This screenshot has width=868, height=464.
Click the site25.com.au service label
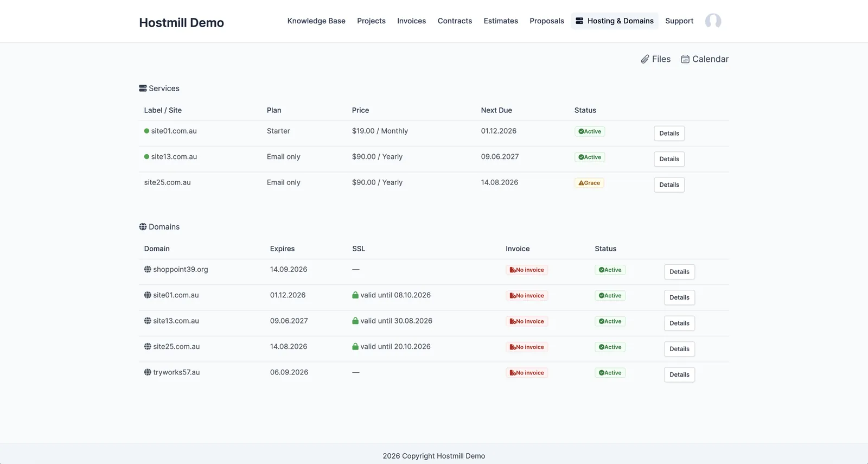pos(167,182)
